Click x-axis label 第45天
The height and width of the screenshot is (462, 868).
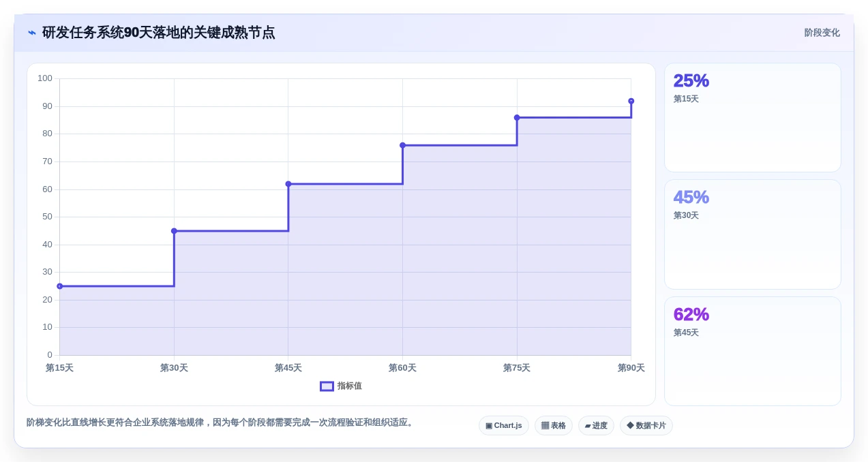(288, 368)
